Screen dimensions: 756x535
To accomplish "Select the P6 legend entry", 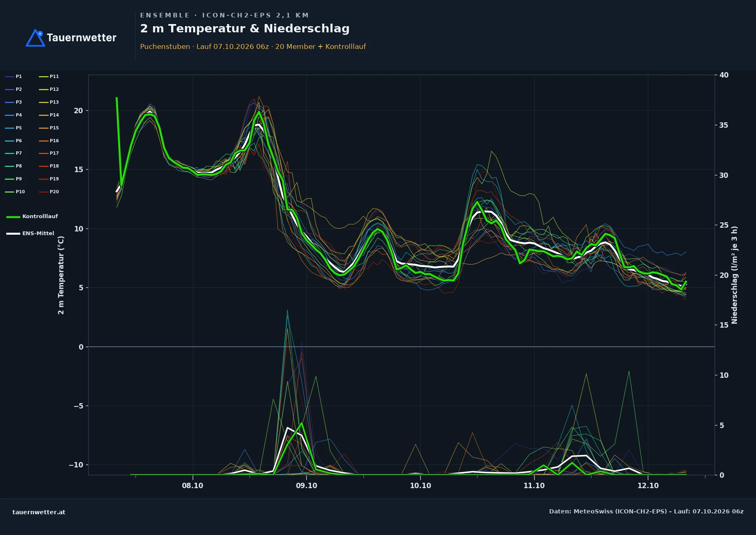I will coord(14,141).
